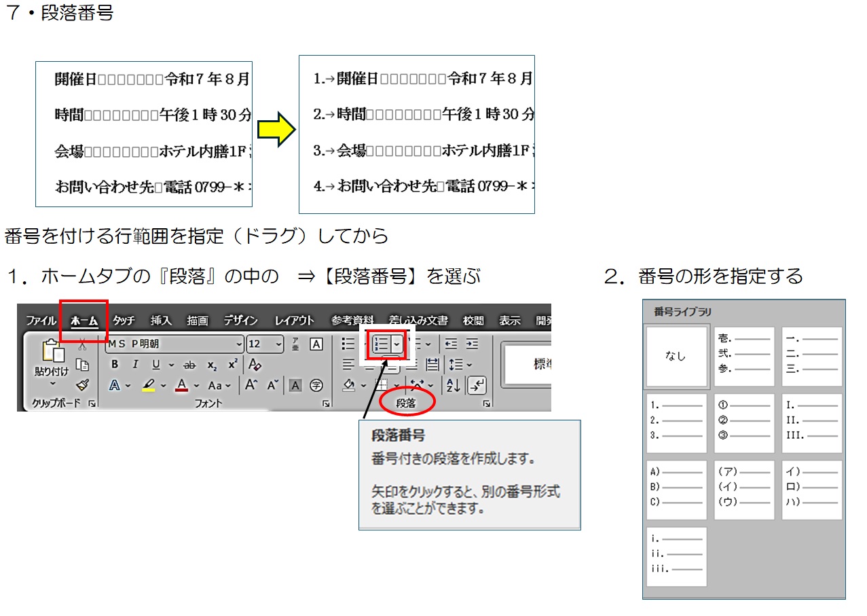Expand the numbering format dropdown arrow
This screenshot has height=616, width=867.
point(396,346)
